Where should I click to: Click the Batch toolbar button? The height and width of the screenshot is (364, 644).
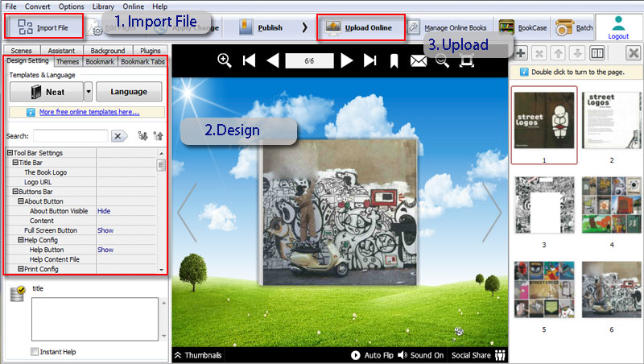574,27
